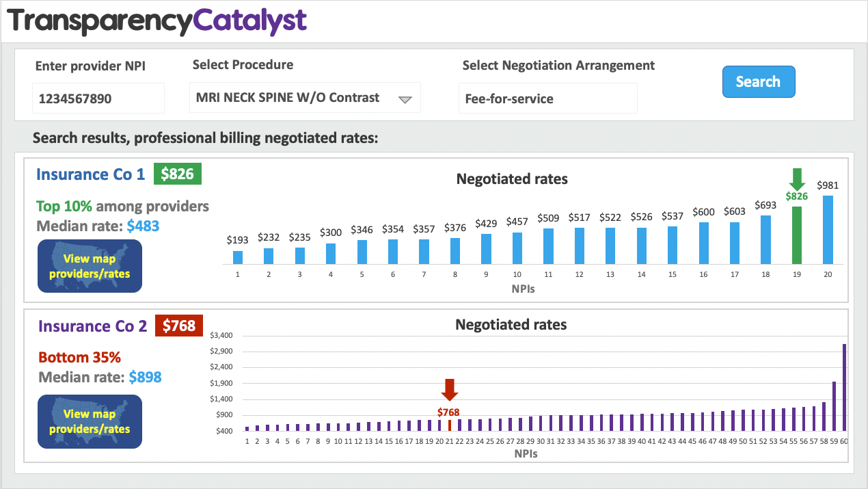
Task: Click the green $826 rate badge
Action: (177, 174)
